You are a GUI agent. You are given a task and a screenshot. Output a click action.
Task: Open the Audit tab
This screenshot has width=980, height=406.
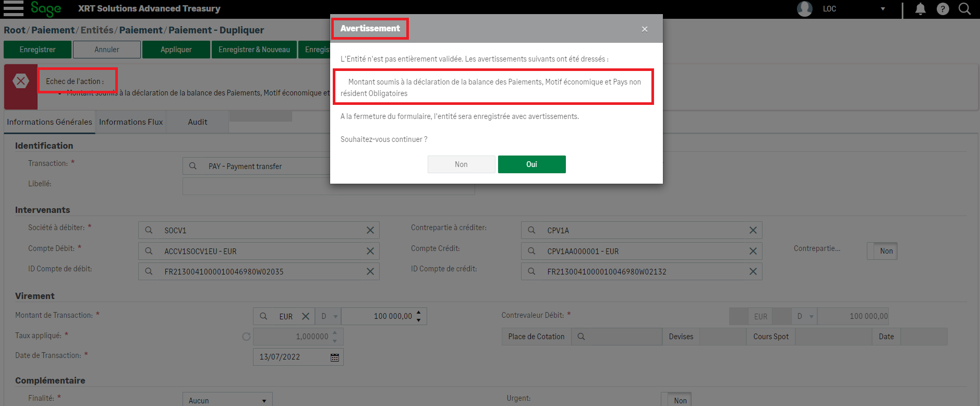pyautogui.click(x=197, y=122)
